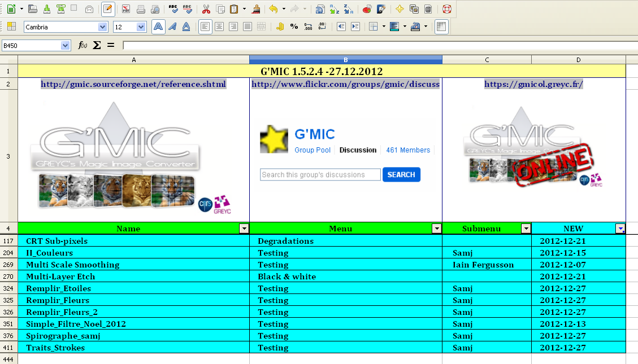Insert a hyperlink
Image resolution: width=638 pixels, height=364 pixels.
click(320, 9)
